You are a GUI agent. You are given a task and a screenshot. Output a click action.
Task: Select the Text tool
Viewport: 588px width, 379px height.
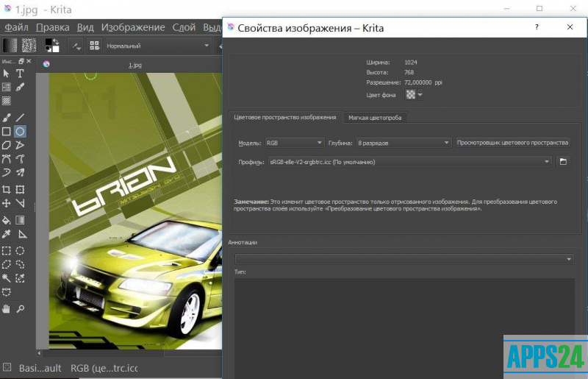click(x=20, y=74)
